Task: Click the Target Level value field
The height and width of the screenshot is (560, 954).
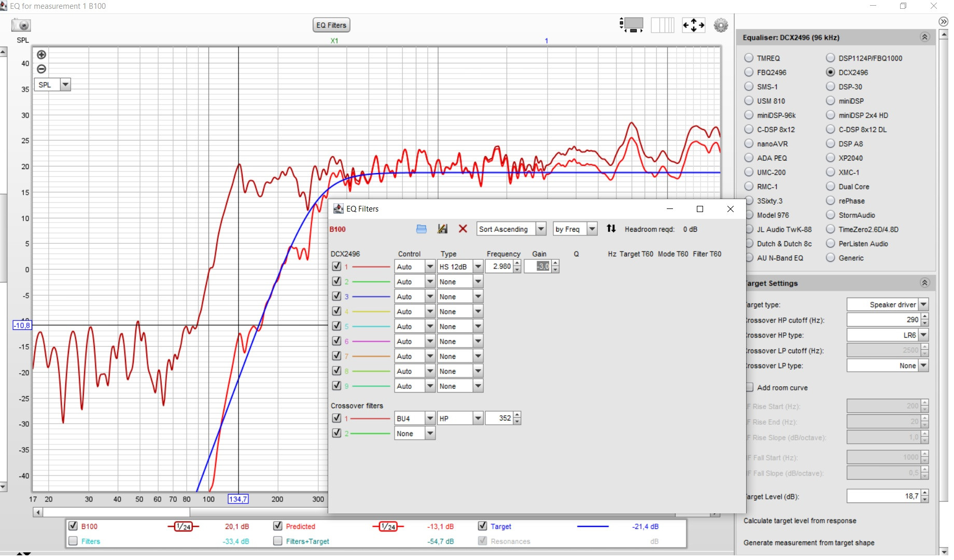Action: click(883, 496)
